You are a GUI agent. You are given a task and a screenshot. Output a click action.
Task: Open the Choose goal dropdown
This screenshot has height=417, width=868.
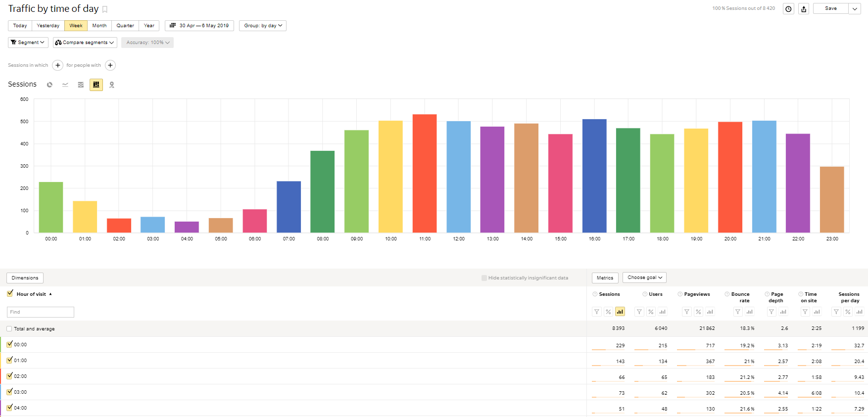pos(644,278)
